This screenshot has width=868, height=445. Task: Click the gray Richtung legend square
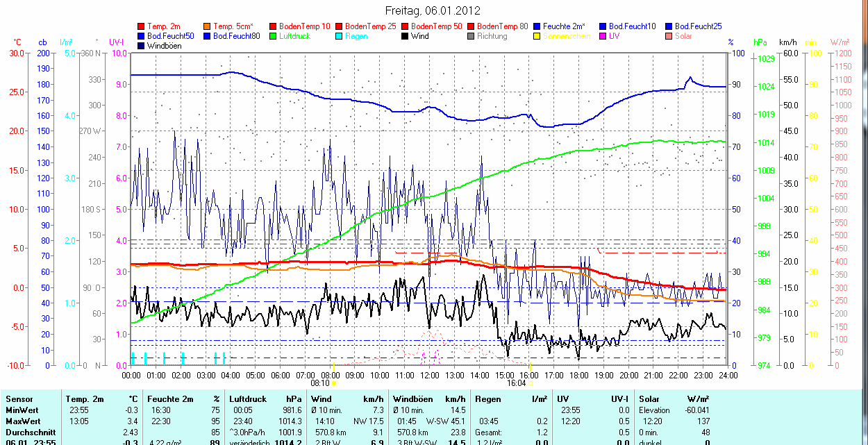coord(471,36)
